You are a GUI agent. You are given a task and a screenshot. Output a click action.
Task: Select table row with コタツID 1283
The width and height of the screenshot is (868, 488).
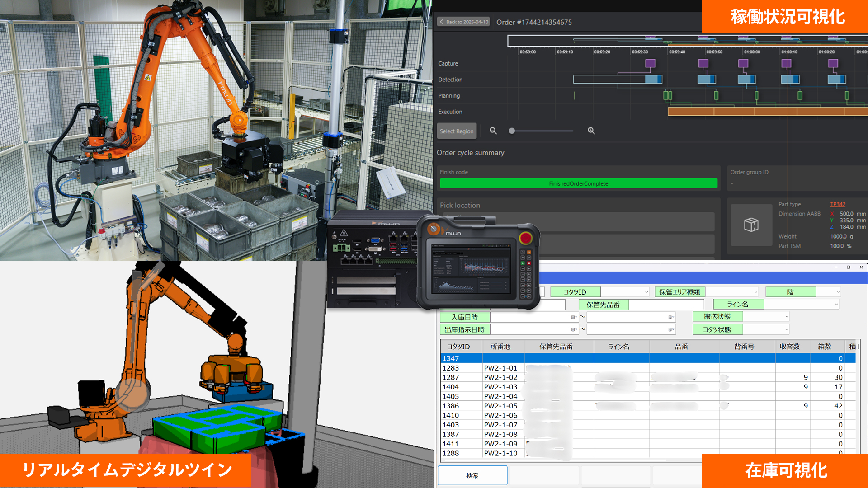451,368
